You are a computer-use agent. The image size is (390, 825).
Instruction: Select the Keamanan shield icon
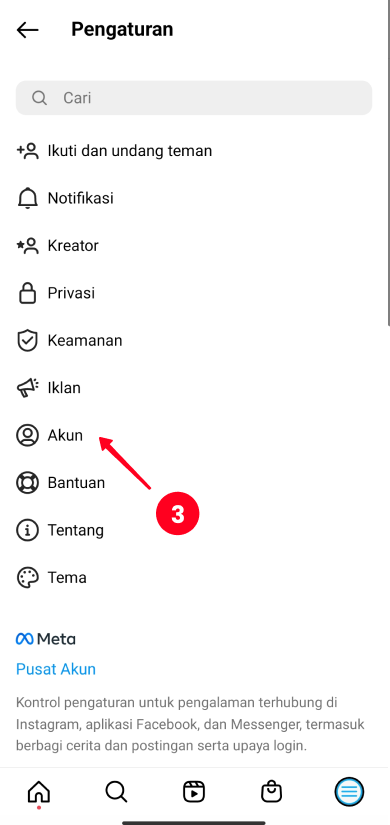coord(27,340)
